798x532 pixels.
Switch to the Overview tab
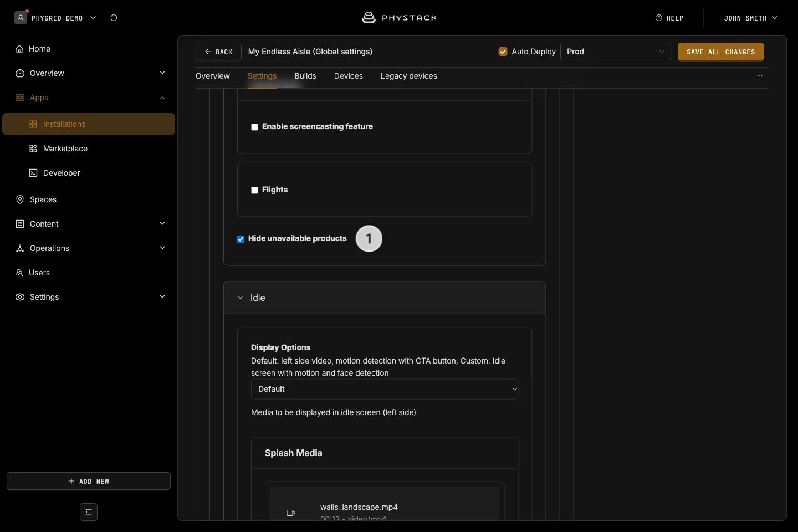tap(213, 76)
